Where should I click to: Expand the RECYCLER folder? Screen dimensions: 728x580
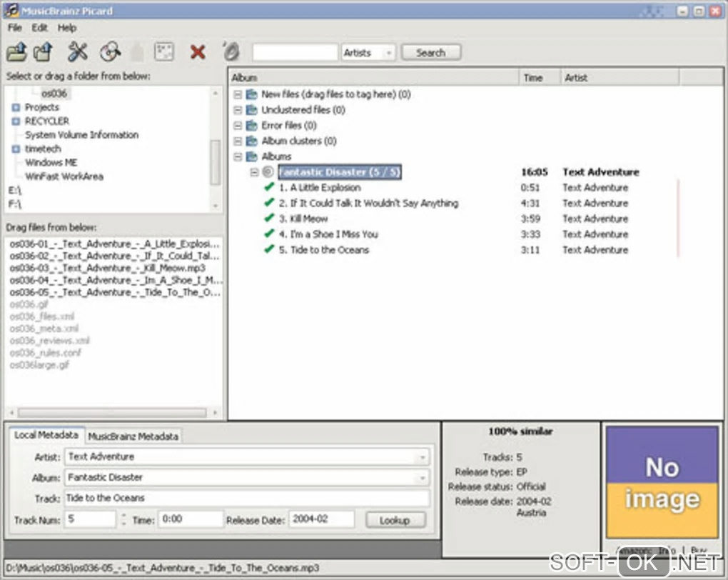(x=16, y=121)
